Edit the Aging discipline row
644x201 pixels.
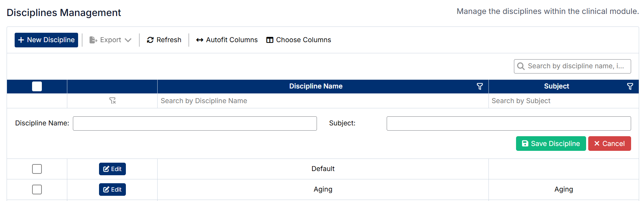(x=112, y=190)
